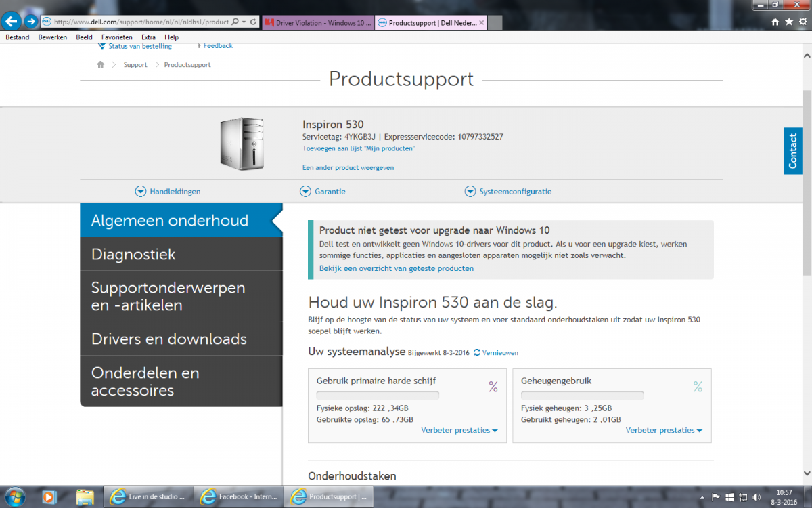Click the Vernieuwen refresh icon
Image resolution: width=812 pixels, height=508 pixels.
[477, 352]
